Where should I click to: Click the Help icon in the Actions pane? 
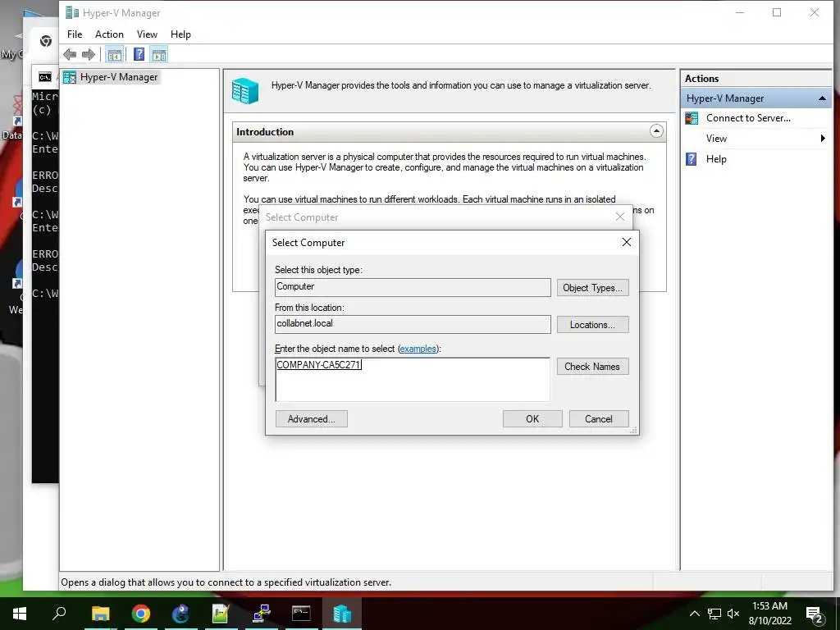click(x=692, y=159)
